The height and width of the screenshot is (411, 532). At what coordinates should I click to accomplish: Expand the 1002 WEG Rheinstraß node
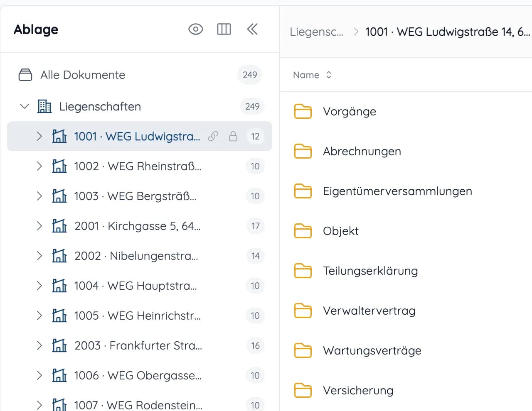tap(39, 166)
